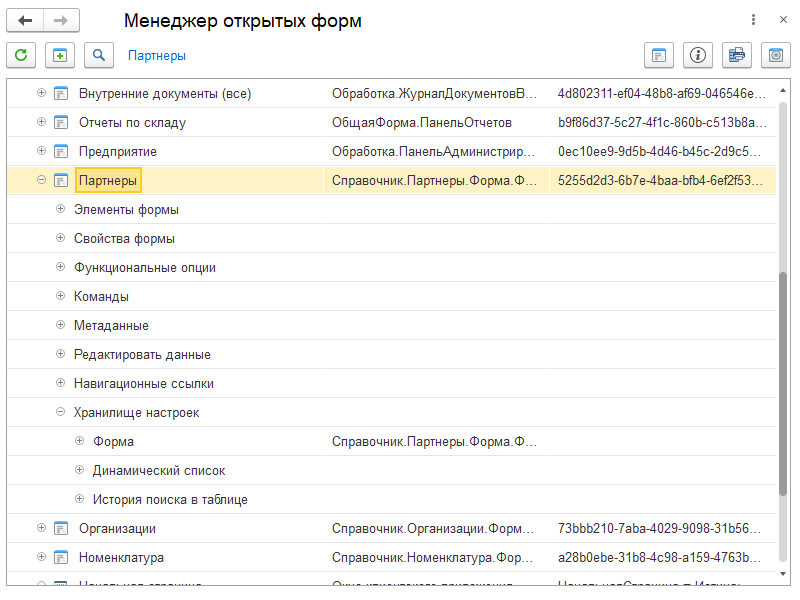Image resolution: width=800 pixels, height=600 pixels.
Task: Expand the Внутренние документы (все) row
Action: point(41,93)
